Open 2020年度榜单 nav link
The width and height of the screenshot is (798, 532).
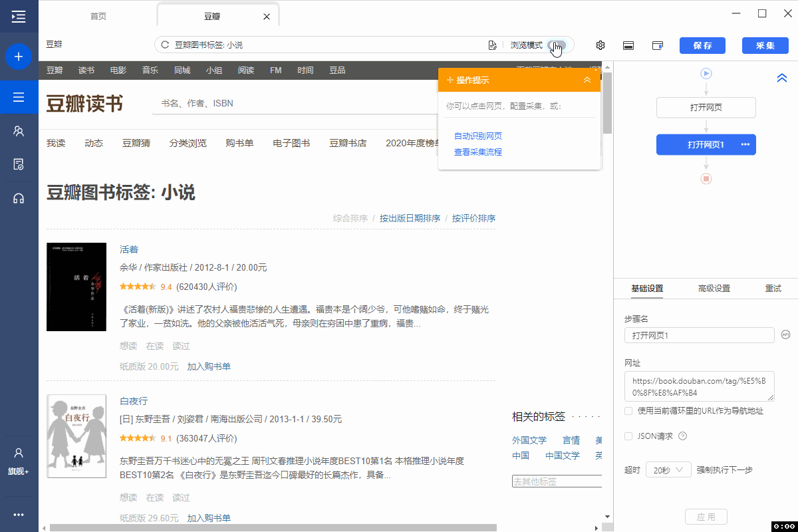click(x=411, y=143)
